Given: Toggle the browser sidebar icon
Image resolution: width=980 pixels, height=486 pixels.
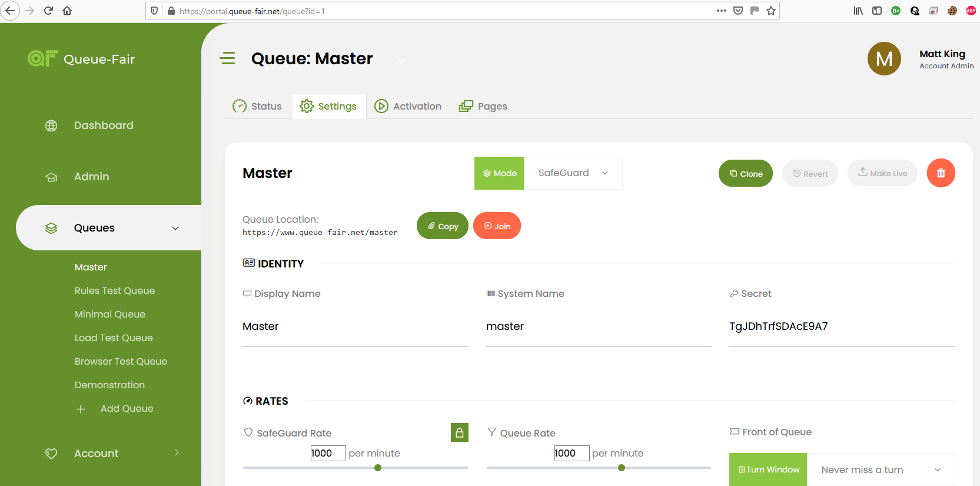Looking at the screenshot, I should pyautogui.click(x=877, y=11).
